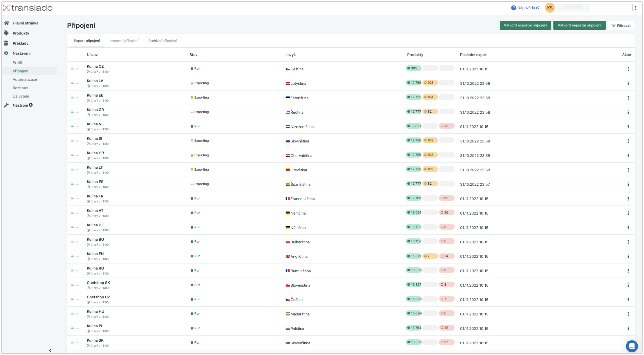Select Automatizace in settings submenu
This screenshot has width=644, height=355.
tap(25, 79)
